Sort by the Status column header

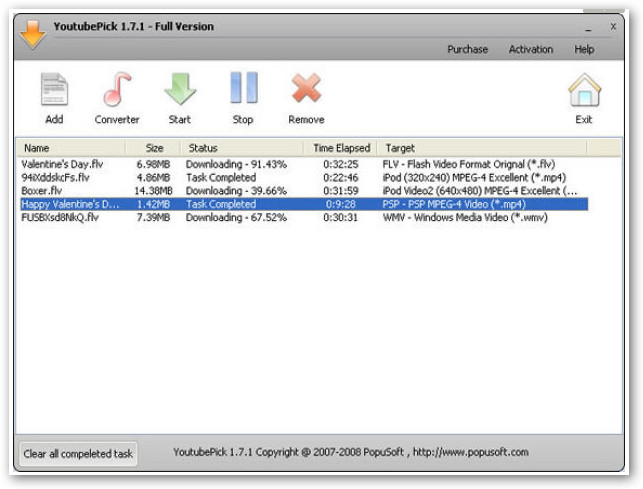pos(242,148)
